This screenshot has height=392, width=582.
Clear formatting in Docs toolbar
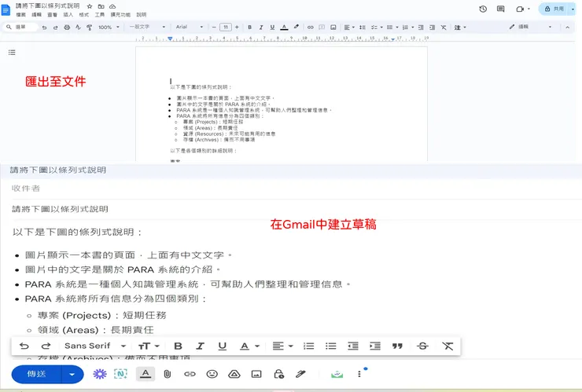click(x=444, y=27)
